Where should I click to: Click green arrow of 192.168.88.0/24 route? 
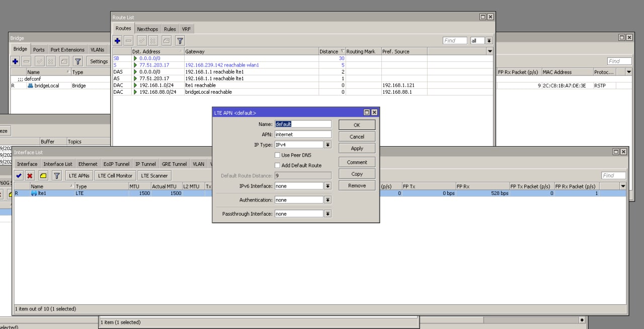tap(135, 92)
